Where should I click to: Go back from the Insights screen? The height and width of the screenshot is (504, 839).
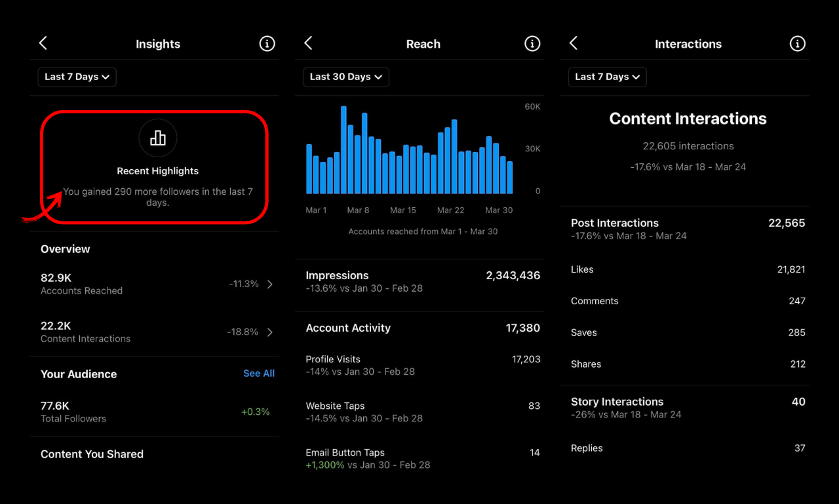click(43, 43)
